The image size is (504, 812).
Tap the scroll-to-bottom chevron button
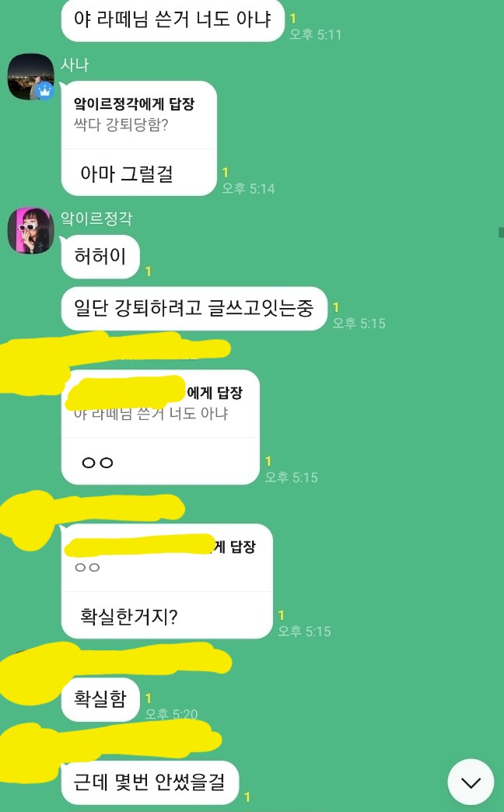click(x=471, y=782)
